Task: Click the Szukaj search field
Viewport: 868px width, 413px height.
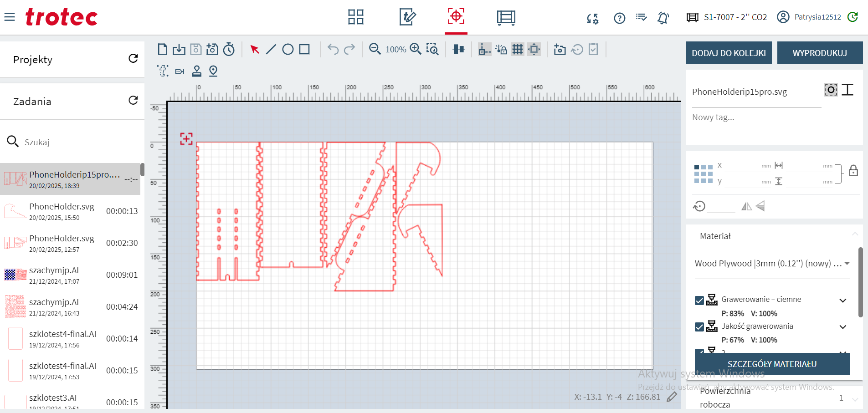Action: pos(78,143)
